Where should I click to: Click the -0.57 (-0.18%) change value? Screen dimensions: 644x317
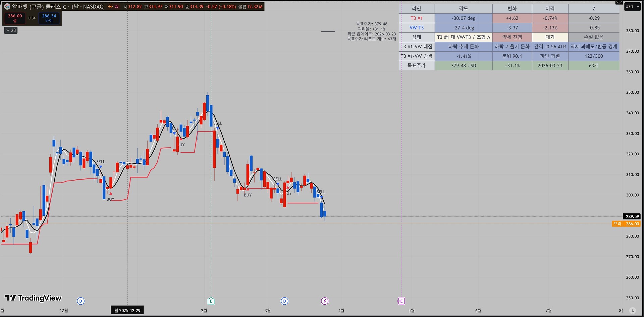pos(221,7)
